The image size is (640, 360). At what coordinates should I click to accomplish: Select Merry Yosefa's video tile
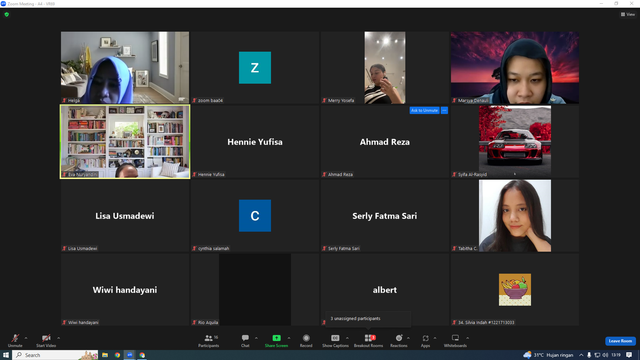384,67
